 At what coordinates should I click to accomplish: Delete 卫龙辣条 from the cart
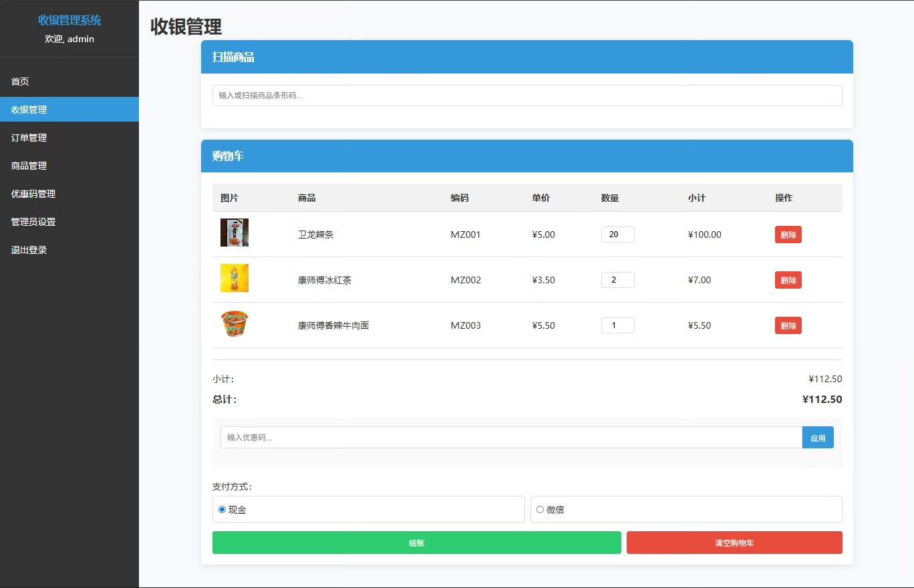tap(788, 235)
